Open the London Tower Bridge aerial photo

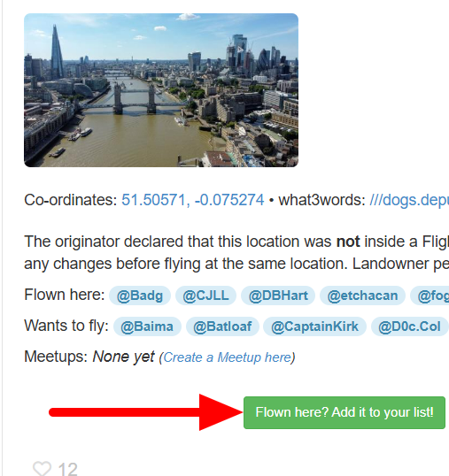(x=161, y=90)
